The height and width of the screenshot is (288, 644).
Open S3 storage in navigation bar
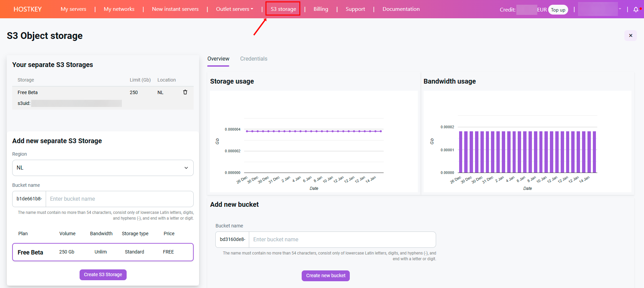[283, 9]
